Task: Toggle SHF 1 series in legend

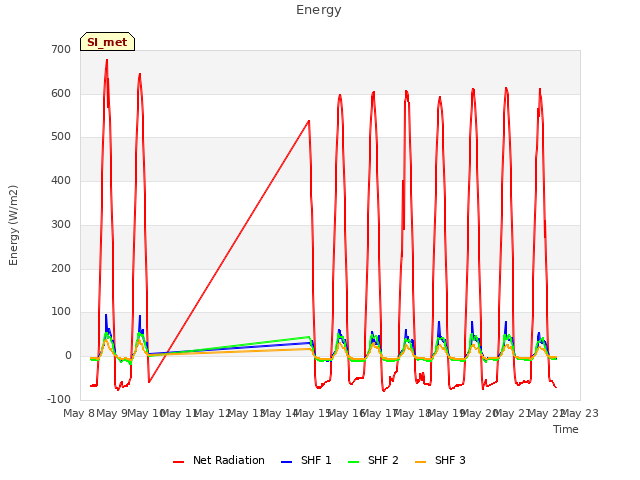Action: pos(307,460)
